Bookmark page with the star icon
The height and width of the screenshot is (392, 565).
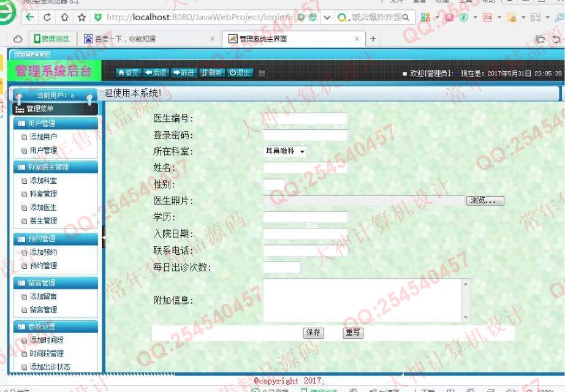(x=82, y=17)
